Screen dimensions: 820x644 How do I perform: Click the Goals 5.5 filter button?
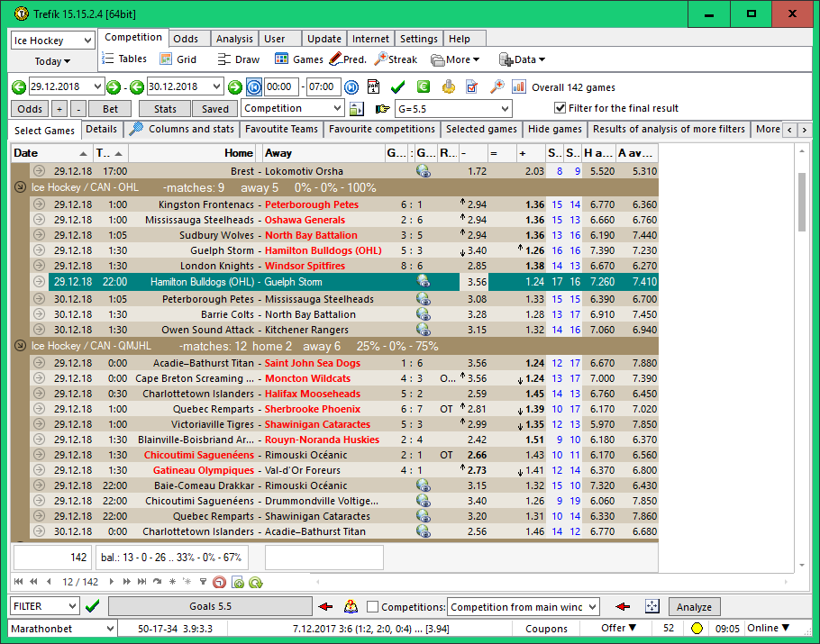210,606
